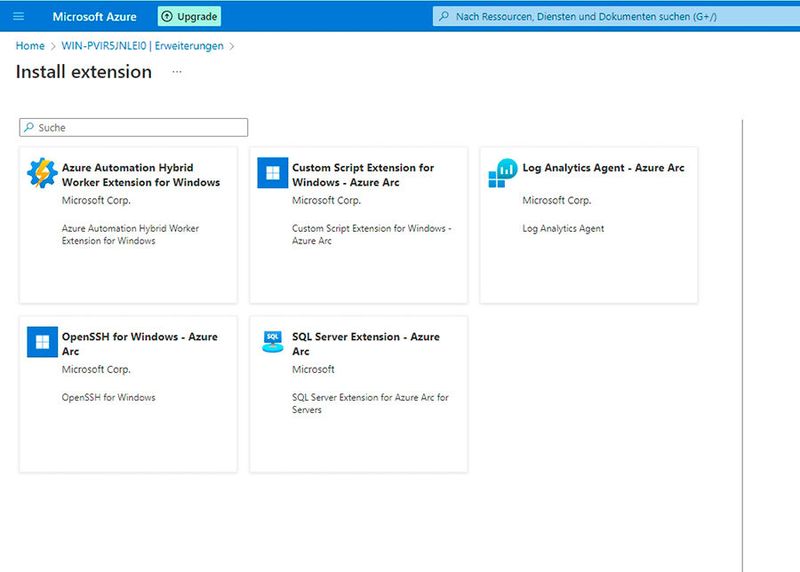800x572 pixels.
Task: Click the magnifier icon in global search
Action: coord(444,16)
